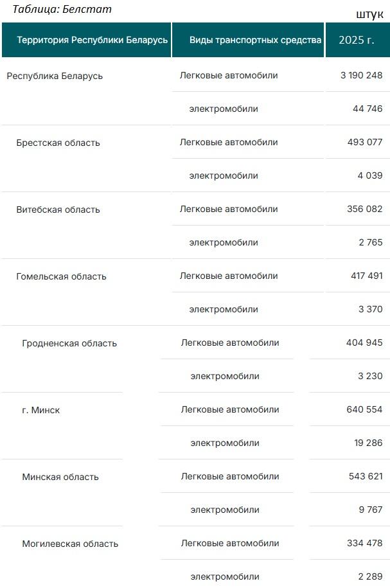The image size is (390, 588).
Task: Click the Minsk city value 640 554
Action: coord(364,409)
